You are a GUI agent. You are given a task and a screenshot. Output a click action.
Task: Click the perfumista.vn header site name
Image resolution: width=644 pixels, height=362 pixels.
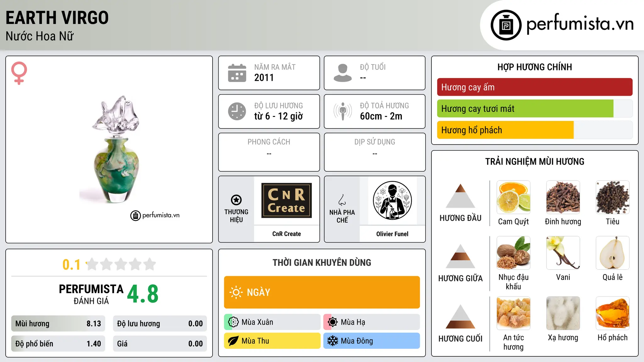(580, 24)
